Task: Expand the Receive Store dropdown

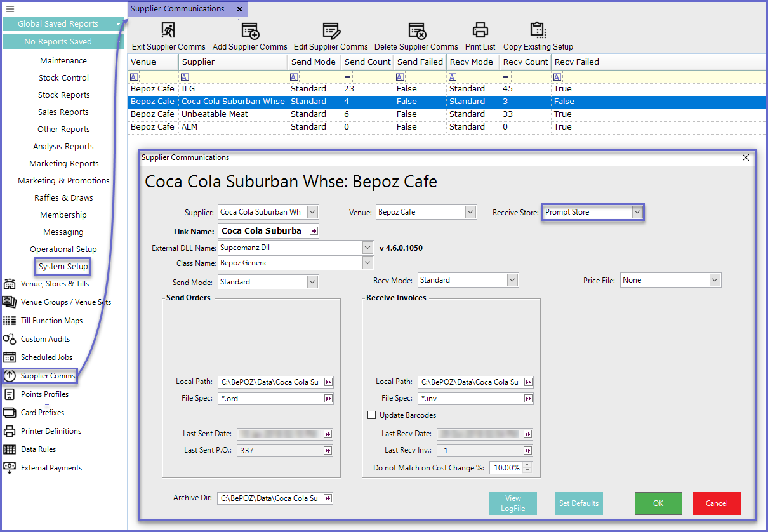Action: 637,213
